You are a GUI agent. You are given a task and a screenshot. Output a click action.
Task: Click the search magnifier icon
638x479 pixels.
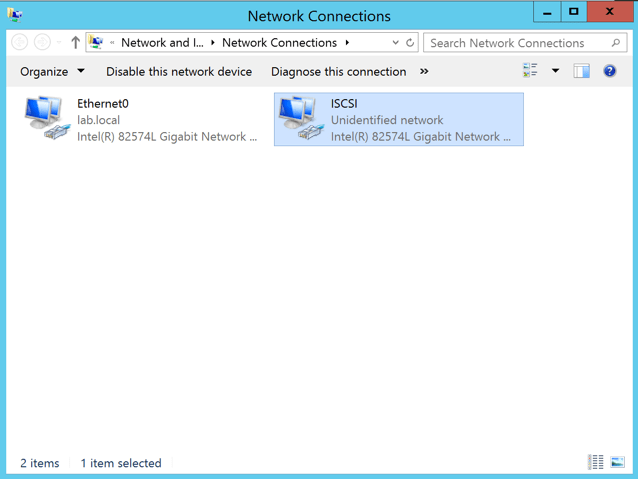click(616, 43)
